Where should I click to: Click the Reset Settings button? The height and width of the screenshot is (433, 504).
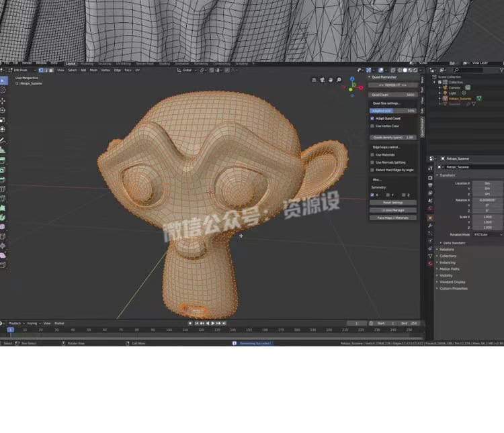393,203
